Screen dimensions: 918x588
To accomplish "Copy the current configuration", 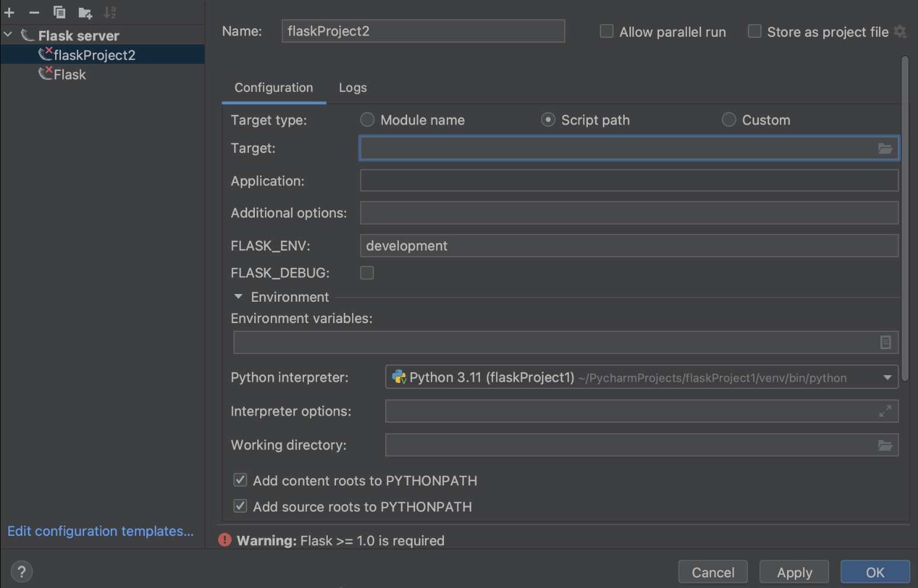I will [x=59, y=12].
